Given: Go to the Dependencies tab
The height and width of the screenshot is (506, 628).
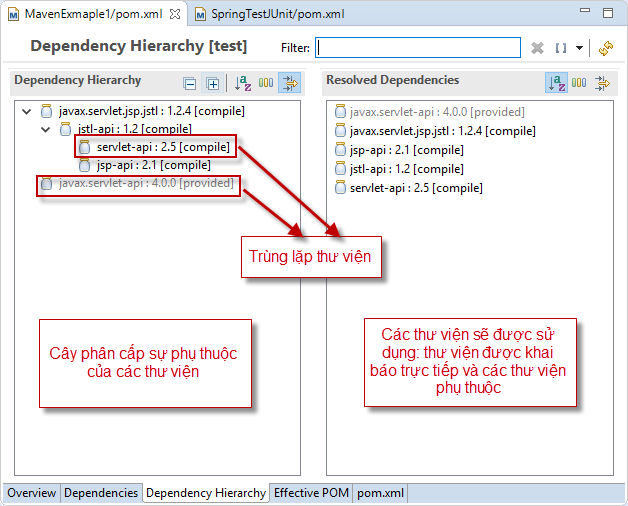Looking at the screenshot, I should pyautogui.click(x=101, y=493).
